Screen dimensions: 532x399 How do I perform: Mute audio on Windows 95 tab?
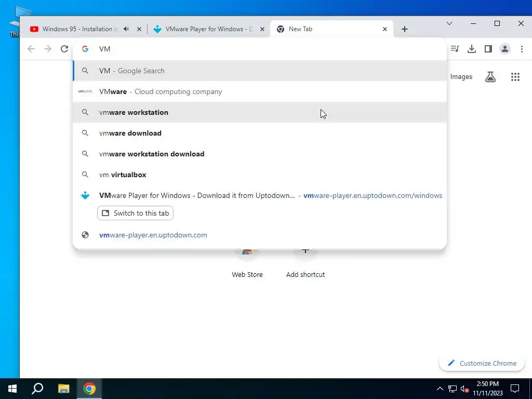point(126,29)
